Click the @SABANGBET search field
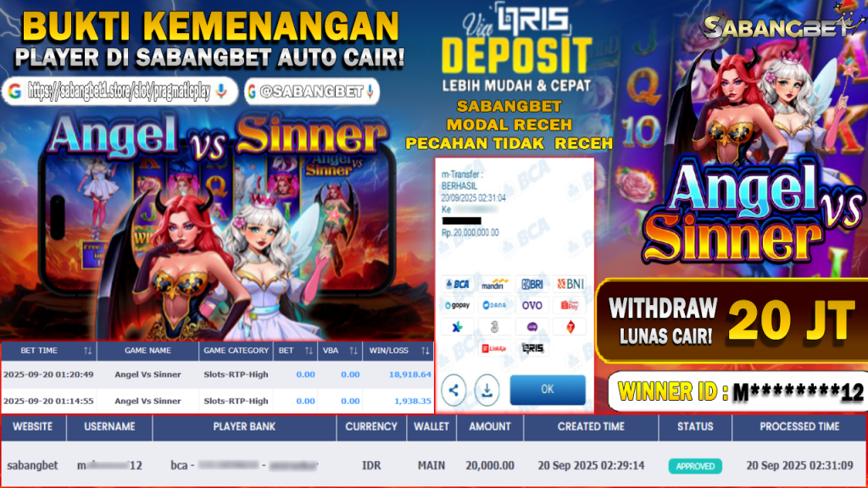The image size is (868, 488). click(x=312, y=91)
